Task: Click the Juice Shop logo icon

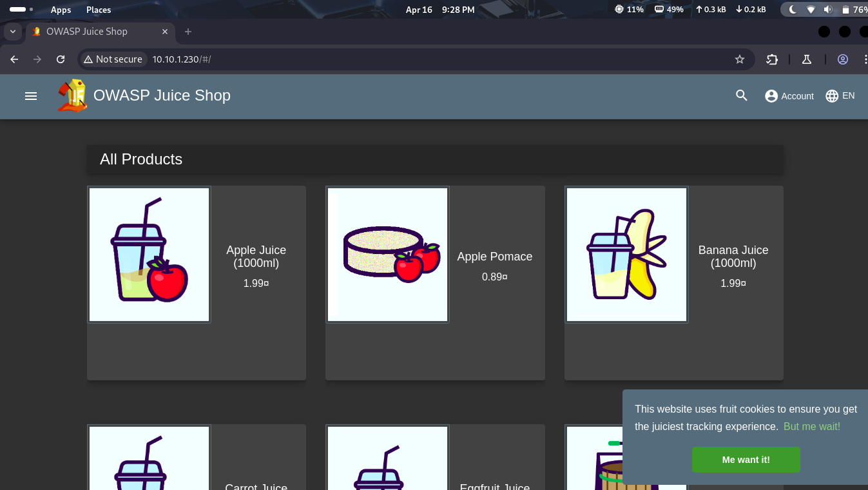Action: [72, 95]
